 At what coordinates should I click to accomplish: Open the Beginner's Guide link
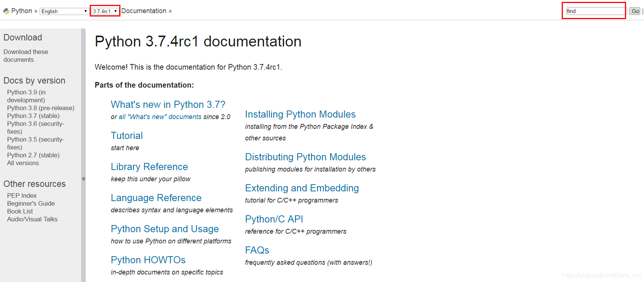click(x=31, y=203)
